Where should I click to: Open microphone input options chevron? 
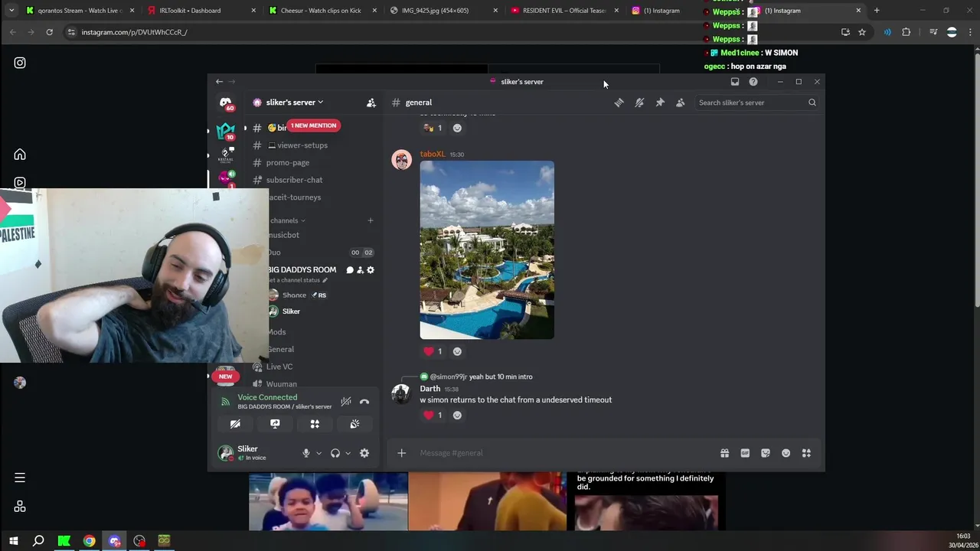pos(318,453)
